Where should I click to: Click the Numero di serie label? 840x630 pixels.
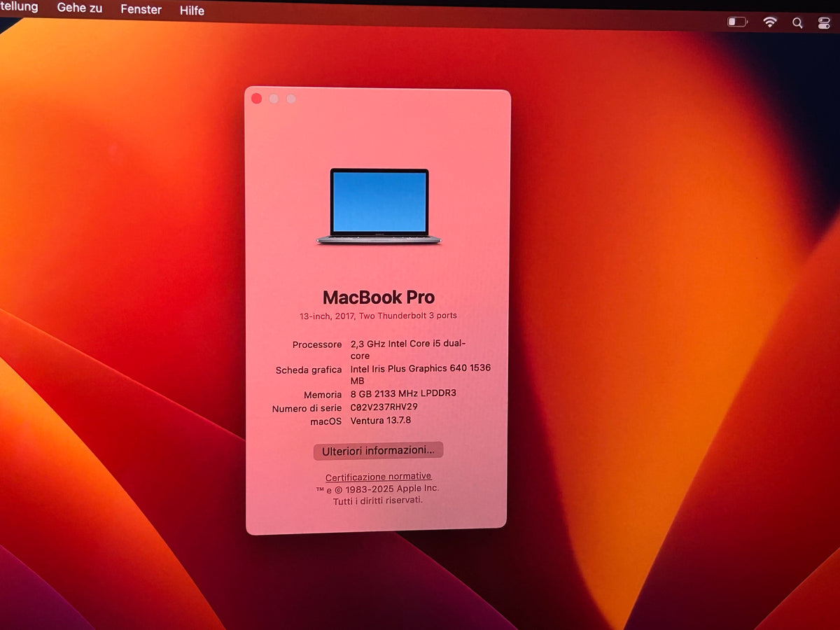(307, 408)
